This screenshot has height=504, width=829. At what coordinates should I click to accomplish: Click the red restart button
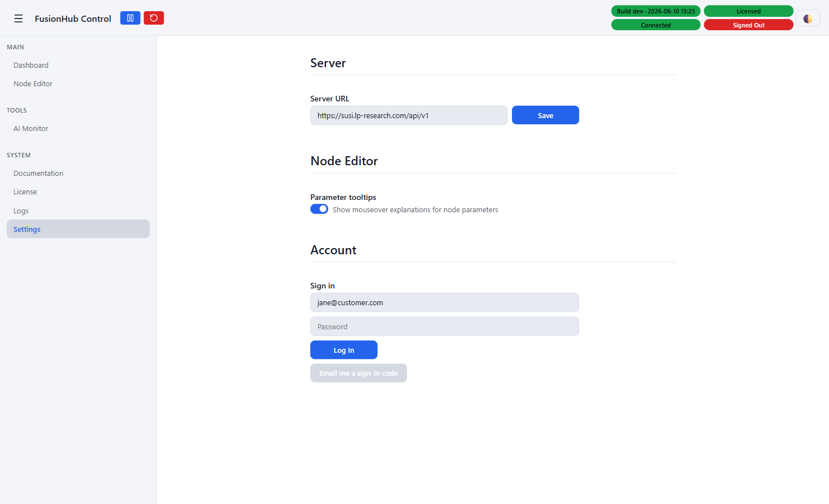[153, 18]
